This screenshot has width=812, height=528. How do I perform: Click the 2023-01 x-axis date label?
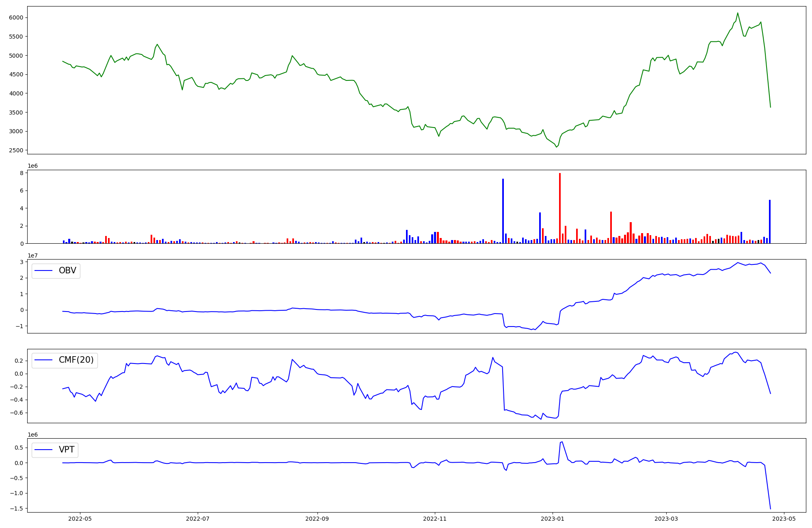(552, 519)
